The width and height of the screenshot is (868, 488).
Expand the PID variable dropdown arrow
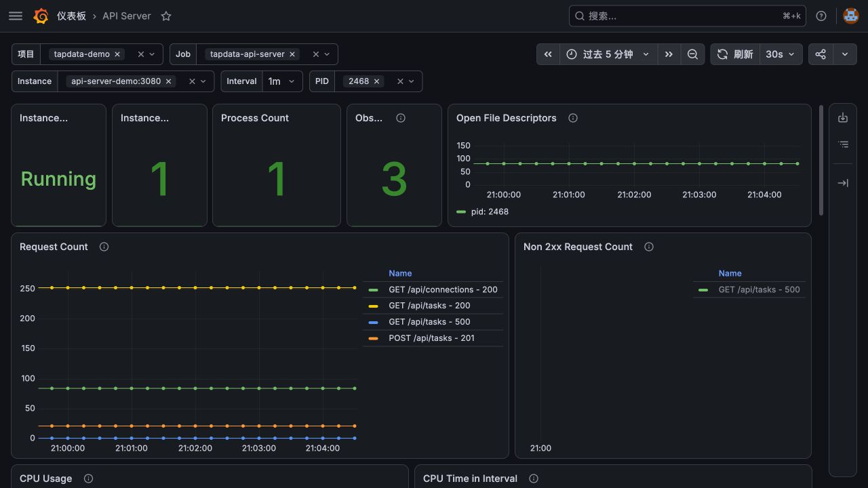[x=412, y=81]
